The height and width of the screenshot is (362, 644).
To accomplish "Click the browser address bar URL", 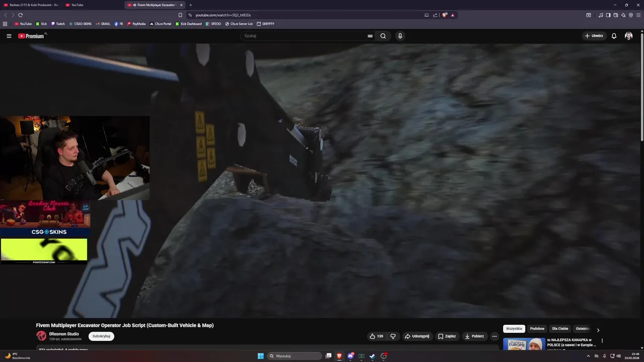I will point(223,15).
